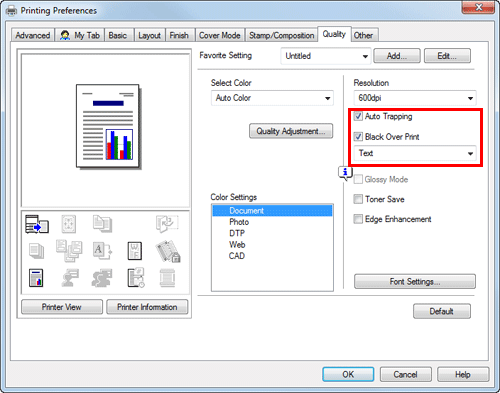Click the Quality Adjustment button
This screenshot has height=393, width=500.
291,131
